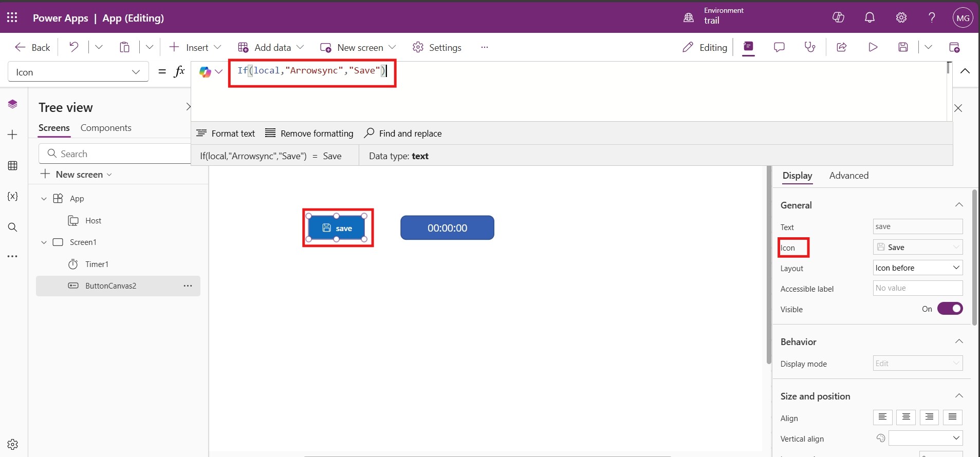
Task: Click the Undo arrow icon
Action: pyautogui.click(x=74, y=47)
